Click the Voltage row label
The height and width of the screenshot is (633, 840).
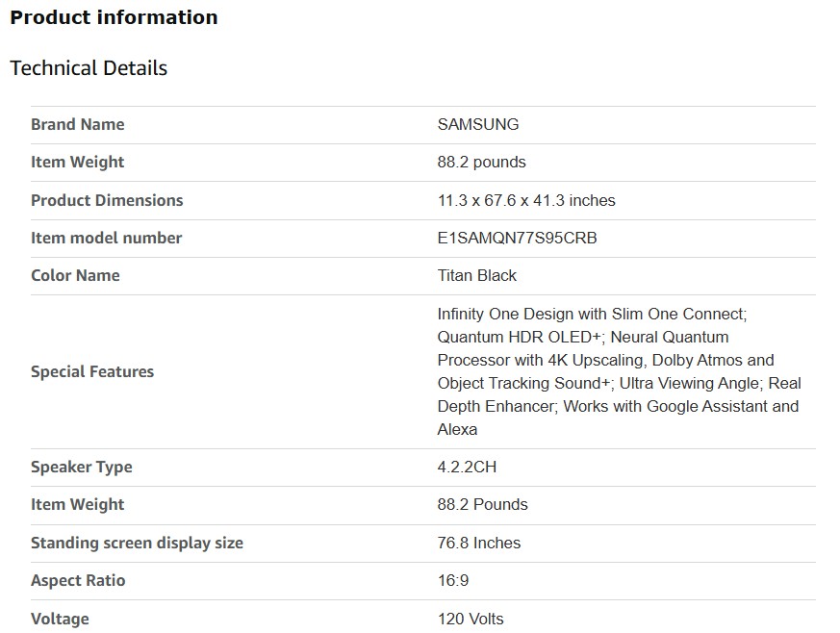click(x=60, y=619)
